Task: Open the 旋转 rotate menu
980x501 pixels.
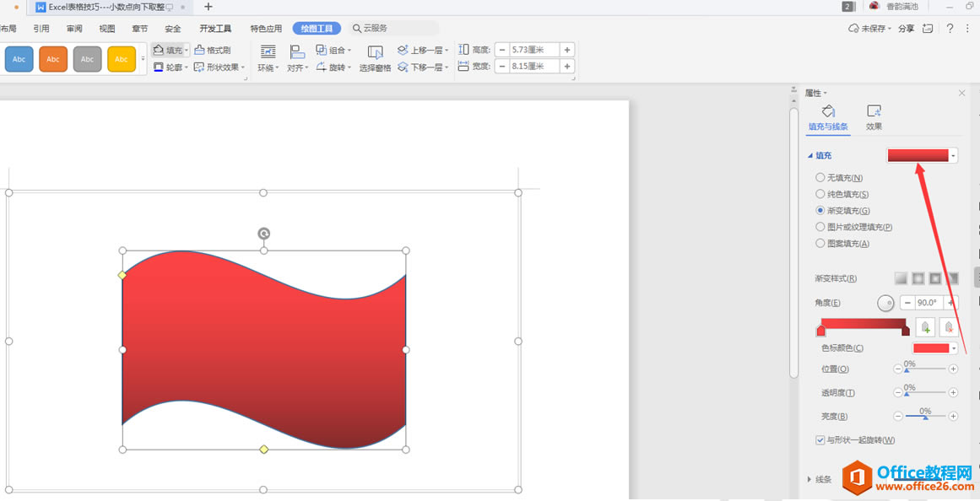Action: tap(333, 67)
